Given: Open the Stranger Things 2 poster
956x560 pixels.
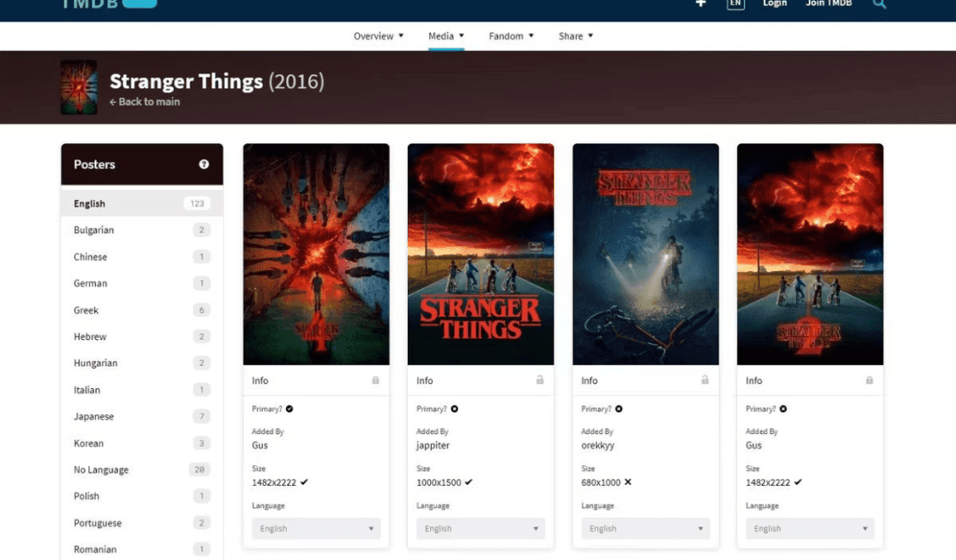Looking at the screenshot, I should point(809,254).
